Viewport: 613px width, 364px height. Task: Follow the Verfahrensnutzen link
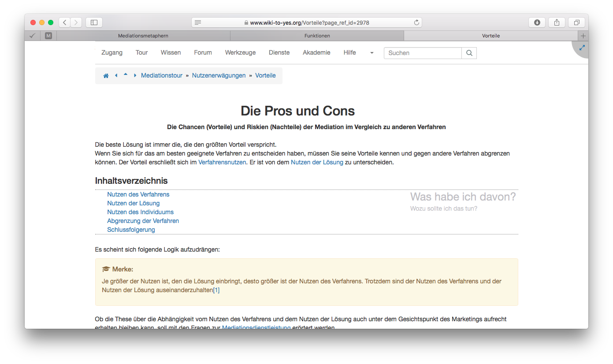(x=222, y=162)
